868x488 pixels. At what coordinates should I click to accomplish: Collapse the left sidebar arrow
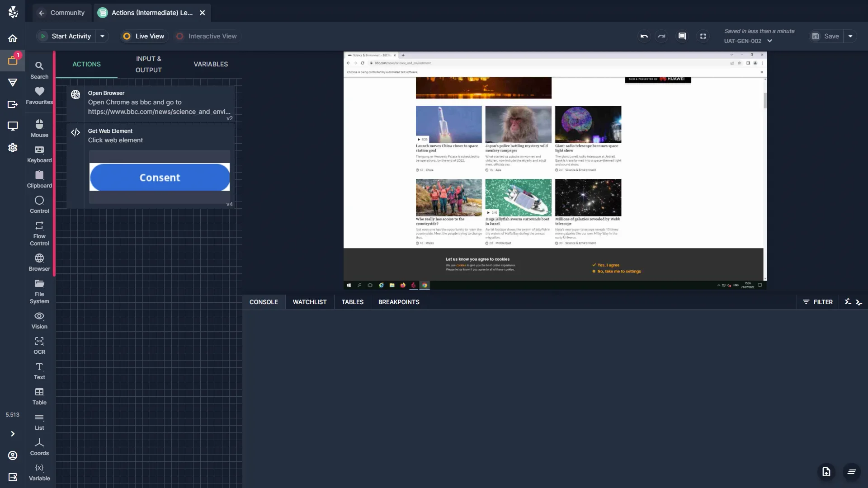13,434
